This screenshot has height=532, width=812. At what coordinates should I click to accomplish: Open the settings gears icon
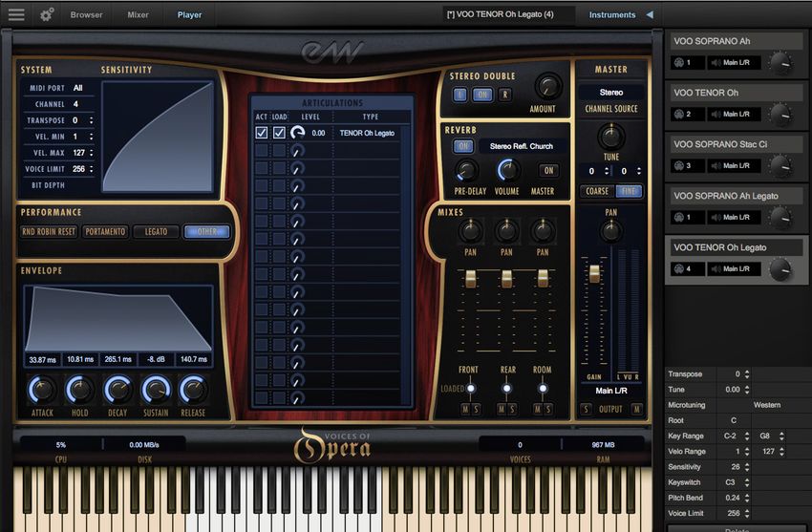click(x=47, y=14)
